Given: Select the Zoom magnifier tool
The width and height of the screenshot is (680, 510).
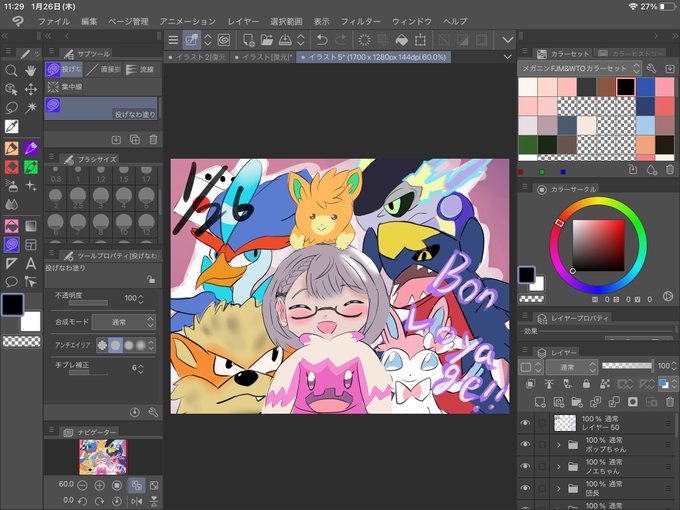Looking at the screenshot, I should point(11,70).
